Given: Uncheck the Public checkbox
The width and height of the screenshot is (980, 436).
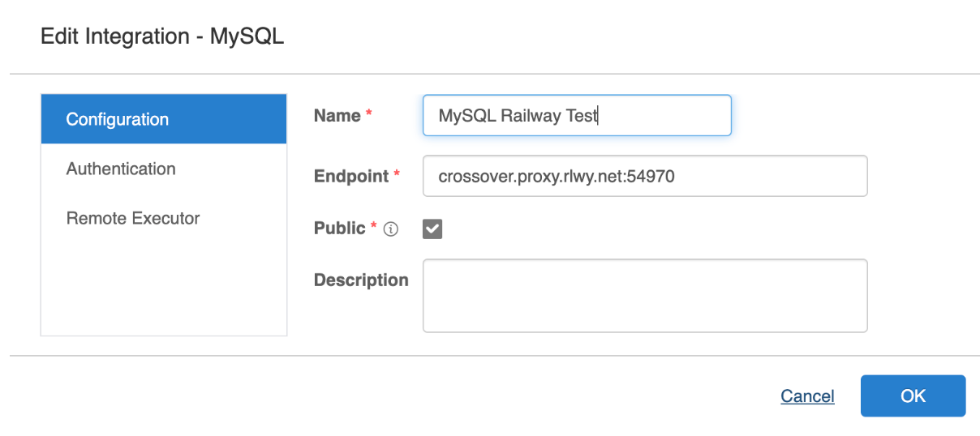Looking at the screenshot, I should 432,229.
